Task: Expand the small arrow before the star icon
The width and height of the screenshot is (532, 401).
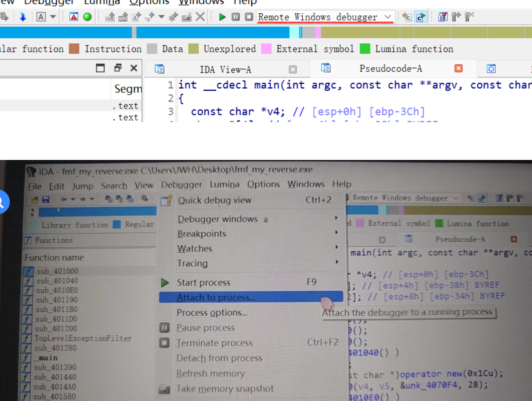Action: [x=161, y=17]
